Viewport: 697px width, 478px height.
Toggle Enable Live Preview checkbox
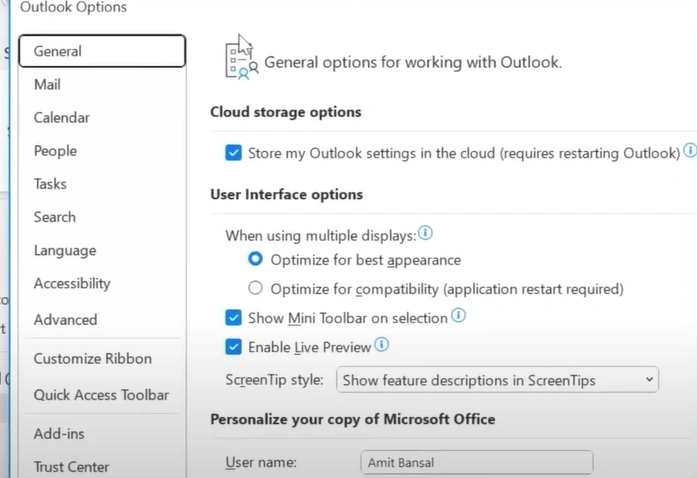pyautogui.click(x=233, y=347)
